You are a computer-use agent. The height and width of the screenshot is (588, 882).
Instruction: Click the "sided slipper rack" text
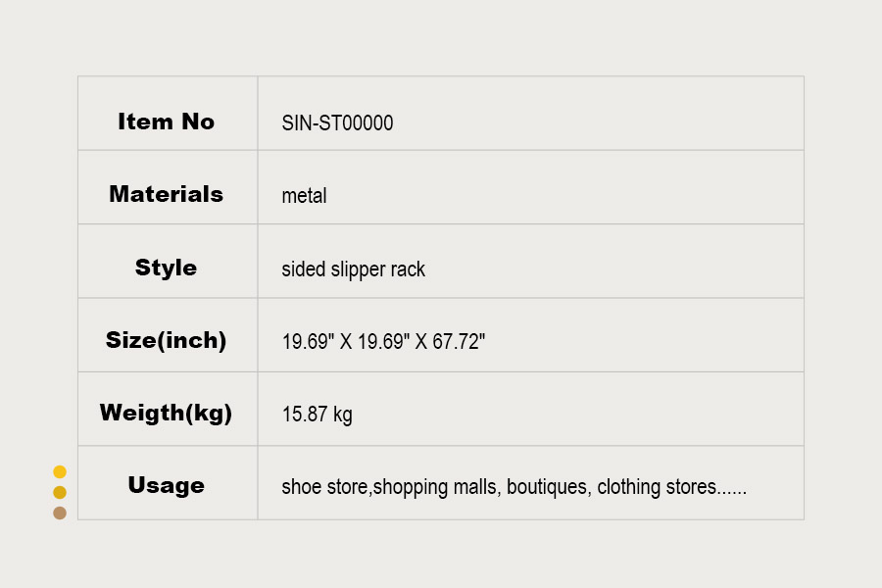353,269
